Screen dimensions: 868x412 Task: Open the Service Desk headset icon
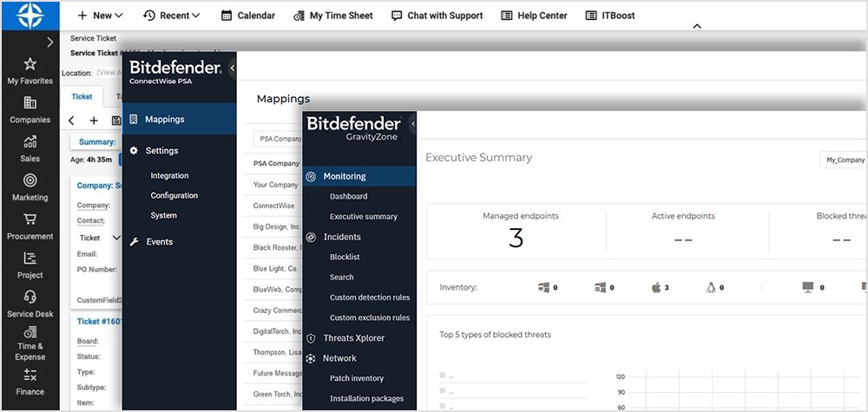pos(30,298)
